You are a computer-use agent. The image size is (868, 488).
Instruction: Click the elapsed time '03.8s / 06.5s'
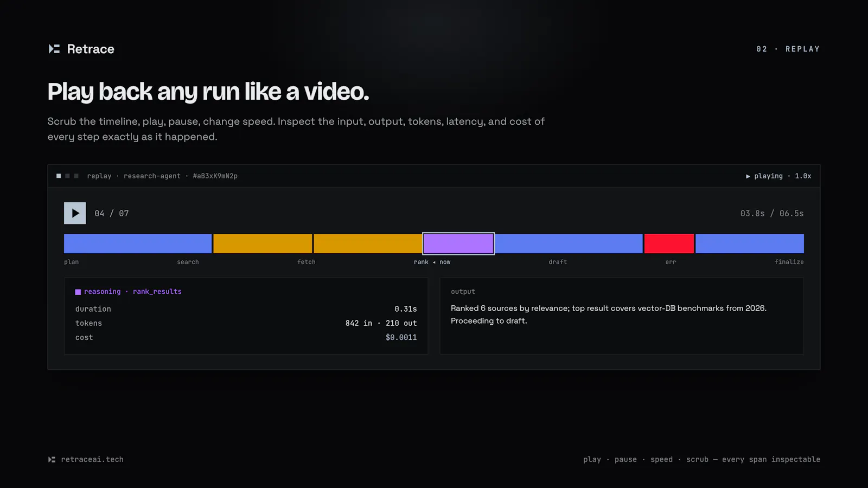(772, 214)
